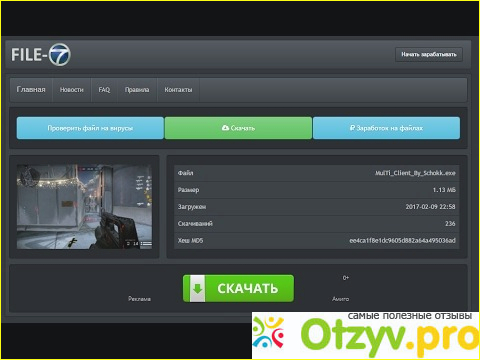480x360 pixels.
Task: Click the MD5 hash value
Action: (x=402, y=240)
